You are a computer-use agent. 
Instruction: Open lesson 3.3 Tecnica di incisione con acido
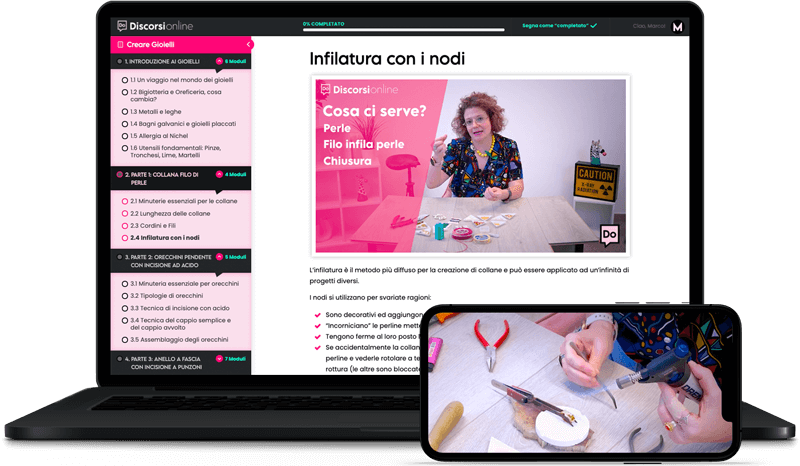pyautogui.click(x=180, y=308)
